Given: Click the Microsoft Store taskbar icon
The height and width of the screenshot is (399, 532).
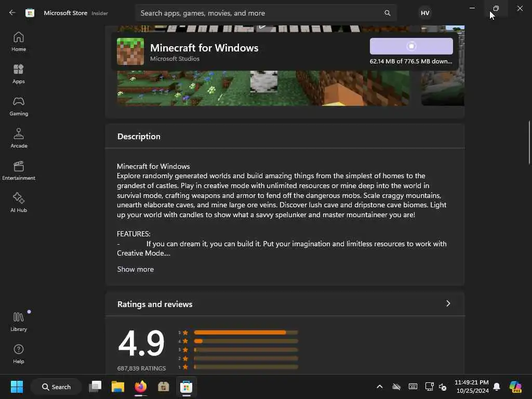Looking at the screenshot, I should 186,387.
